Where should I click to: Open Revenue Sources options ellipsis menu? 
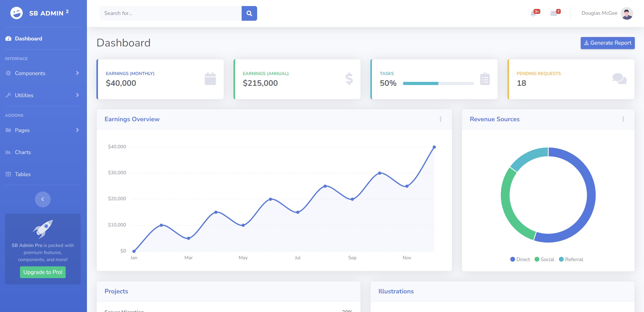623,119
